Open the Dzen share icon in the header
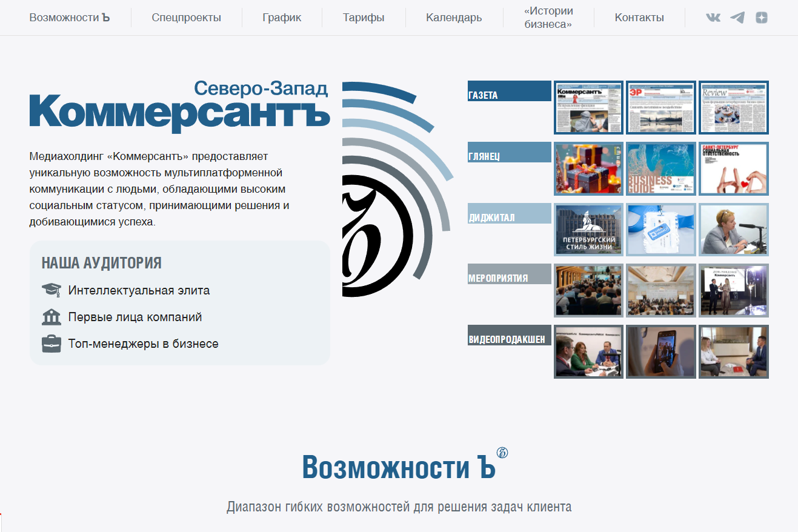This screenshot has width=798, height=532. coord(760,18)
